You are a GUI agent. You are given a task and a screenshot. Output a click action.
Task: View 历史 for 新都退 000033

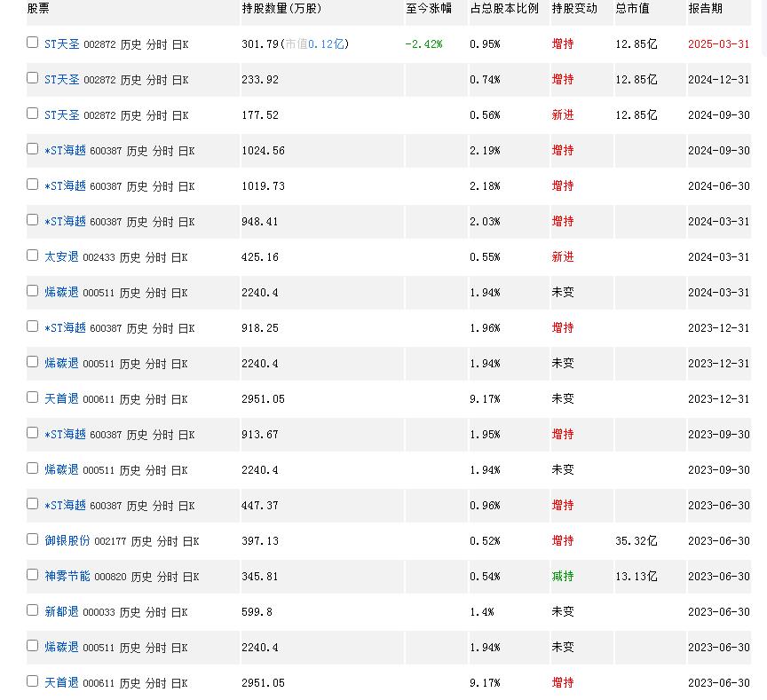(x=130, y=612)
